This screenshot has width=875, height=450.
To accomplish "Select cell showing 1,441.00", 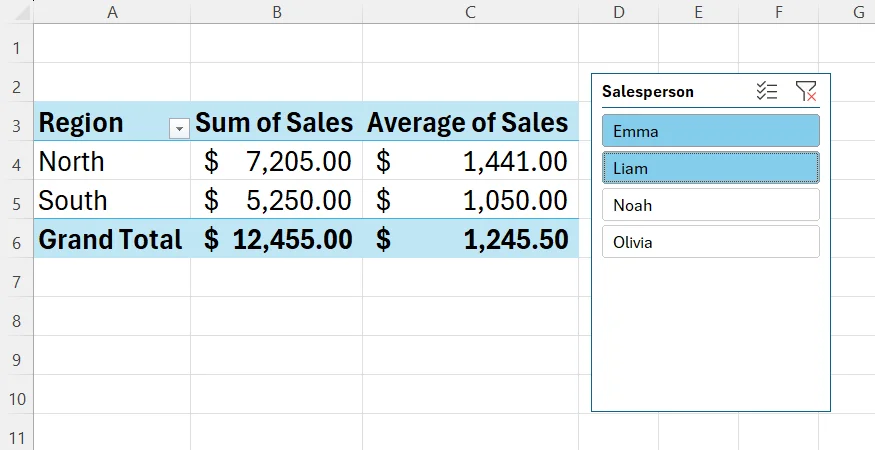I will click(x=470, y=161).
